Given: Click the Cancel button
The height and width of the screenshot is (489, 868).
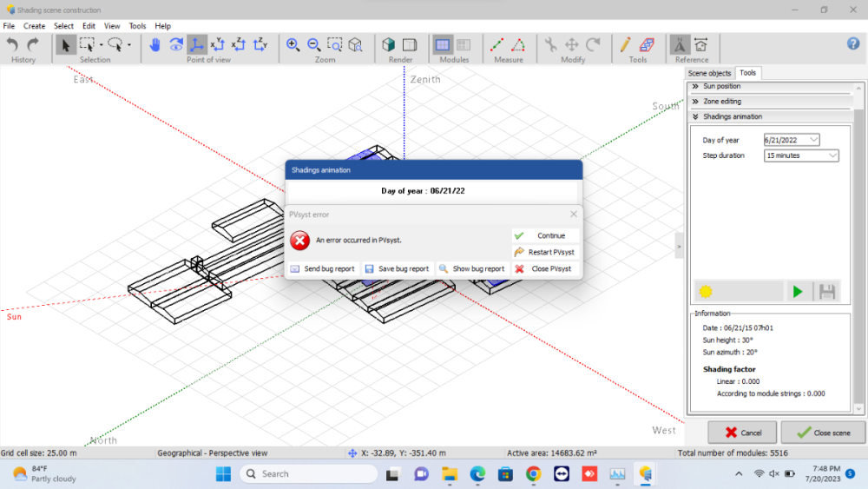Looking at the screenshot, I should tap(742, 433).
